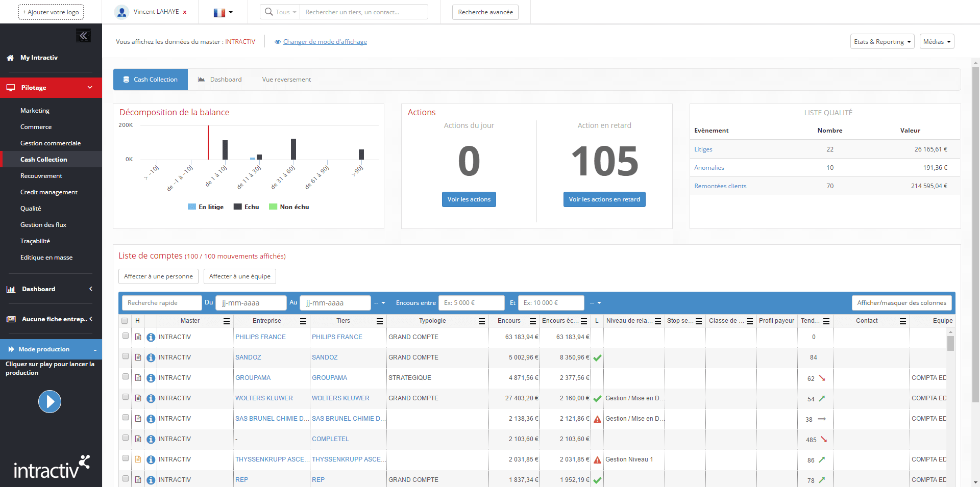Viewport: 980px width, 487px height.
Task: Follow Changer de mode d'affichage link
Action: pos(325,42)
